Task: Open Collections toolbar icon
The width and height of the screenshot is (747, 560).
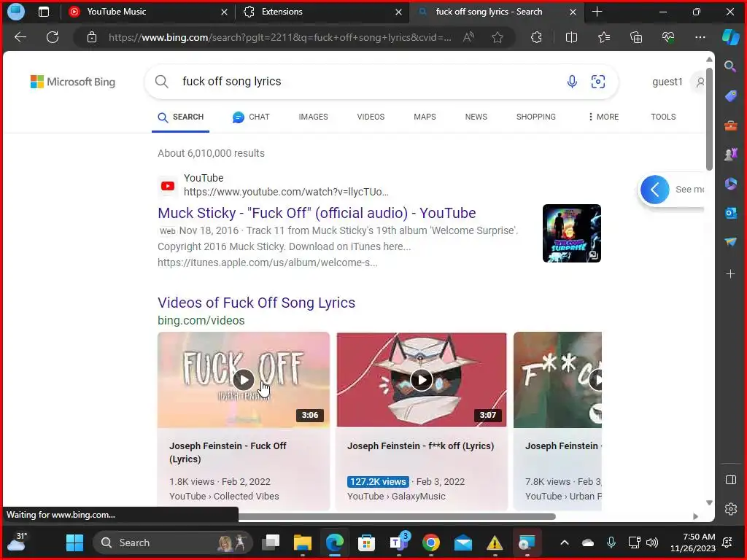Action: point(636,37)
